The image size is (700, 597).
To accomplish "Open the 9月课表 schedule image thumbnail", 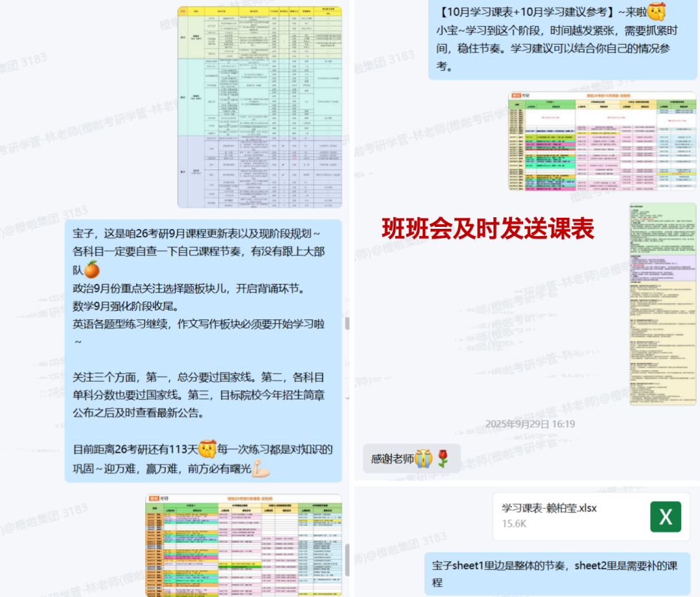I will 244,545.
